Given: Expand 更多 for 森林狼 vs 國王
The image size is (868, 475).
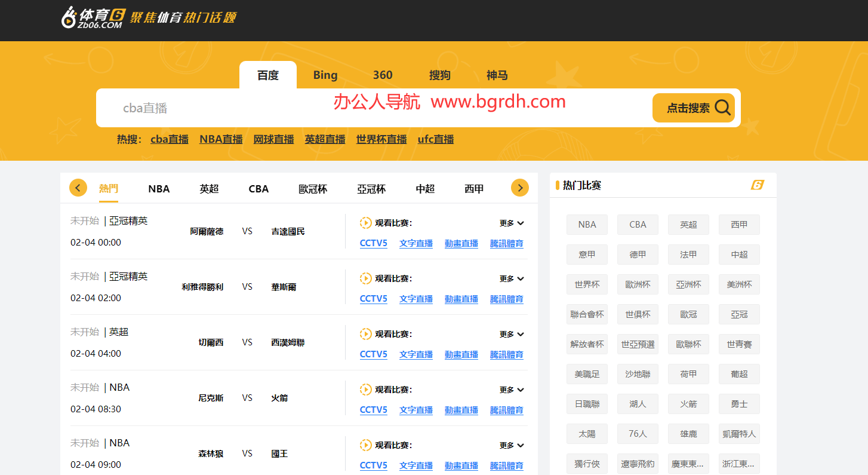Looking at the screenshot, I should 512,445.
